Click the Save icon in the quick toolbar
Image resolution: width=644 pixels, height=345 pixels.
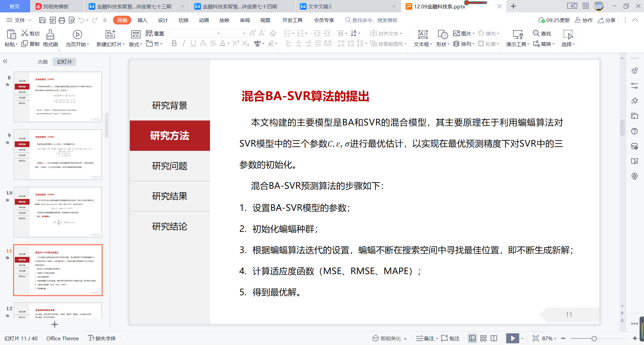42,20
